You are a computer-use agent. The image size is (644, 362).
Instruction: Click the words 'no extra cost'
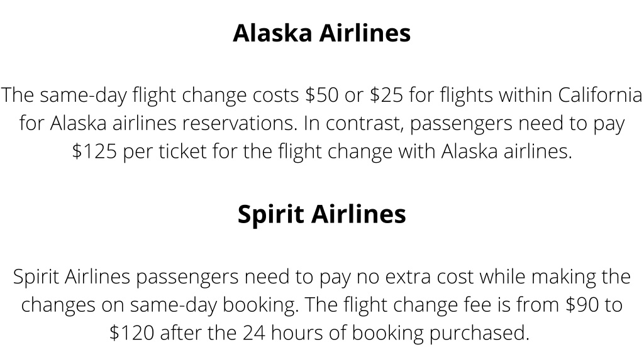pyautogui.click(x=415, y=277)
